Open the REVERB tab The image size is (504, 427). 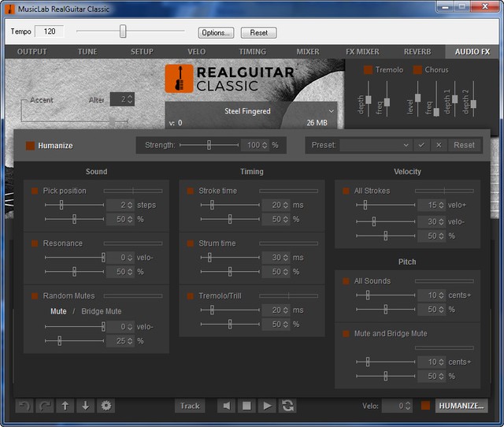tap(417, 52)
